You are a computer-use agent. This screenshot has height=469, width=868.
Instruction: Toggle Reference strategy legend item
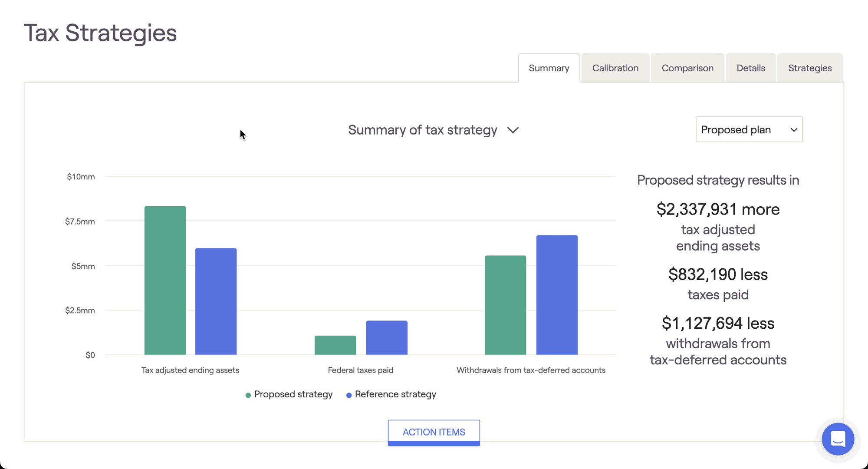tap(395, 394)
